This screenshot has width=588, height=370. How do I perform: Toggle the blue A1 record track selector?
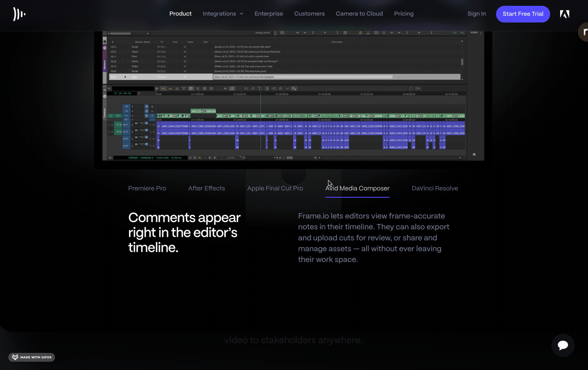coord(127,124)
